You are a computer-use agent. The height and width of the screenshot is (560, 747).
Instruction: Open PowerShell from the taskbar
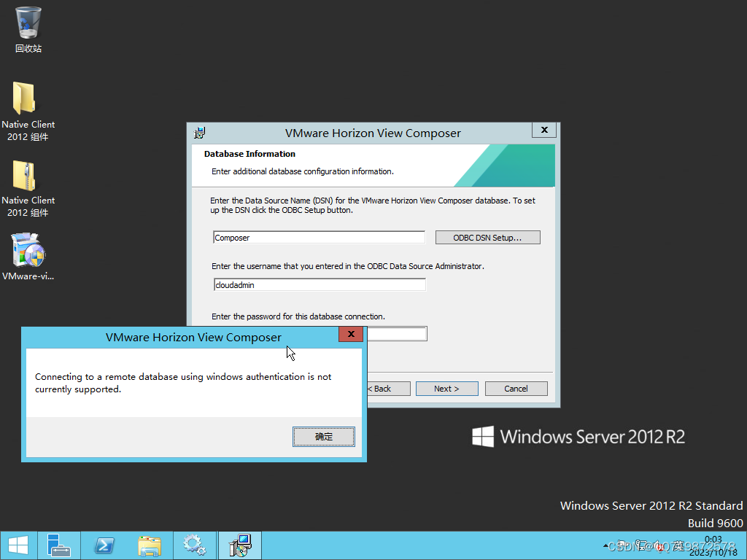(104, 545)
